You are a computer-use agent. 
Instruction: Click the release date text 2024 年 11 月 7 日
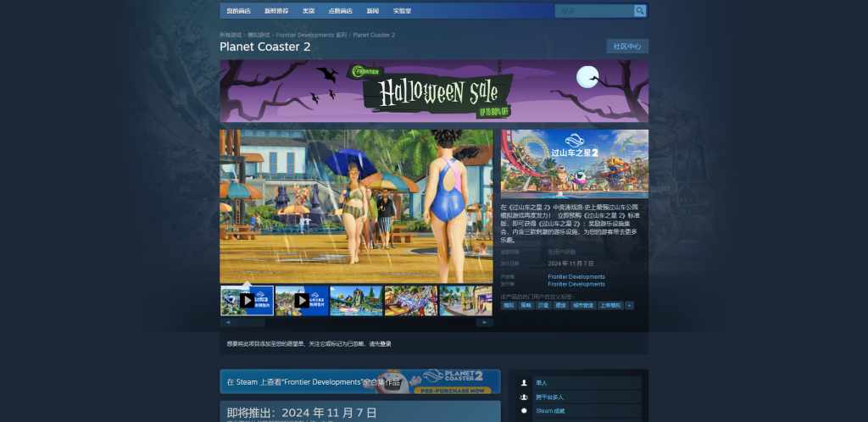click(570, 264)
